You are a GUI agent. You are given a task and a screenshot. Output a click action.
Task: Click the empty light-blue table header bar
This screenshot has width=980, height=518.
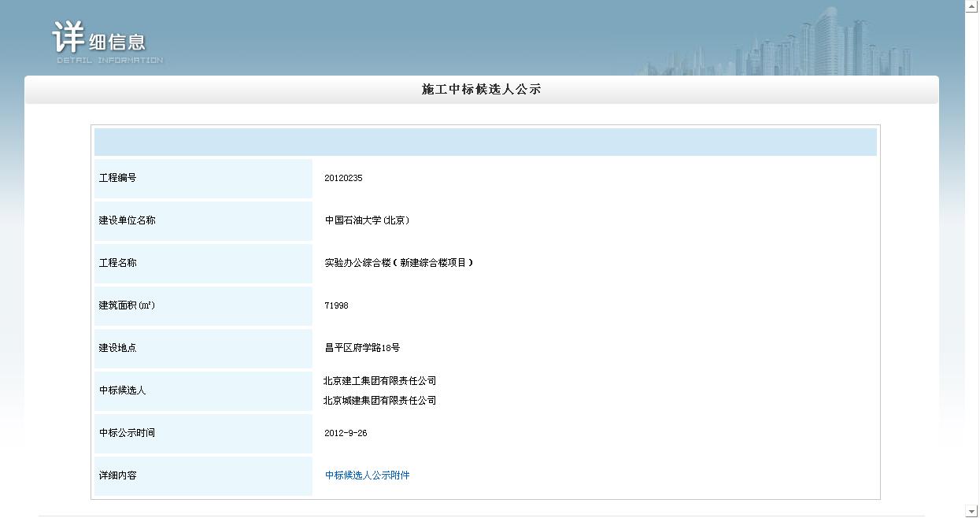pos(485,142)
